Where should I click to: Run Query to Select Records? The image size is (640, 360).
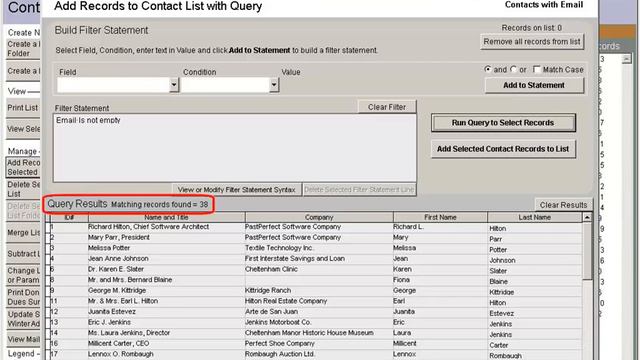(503, 123)
